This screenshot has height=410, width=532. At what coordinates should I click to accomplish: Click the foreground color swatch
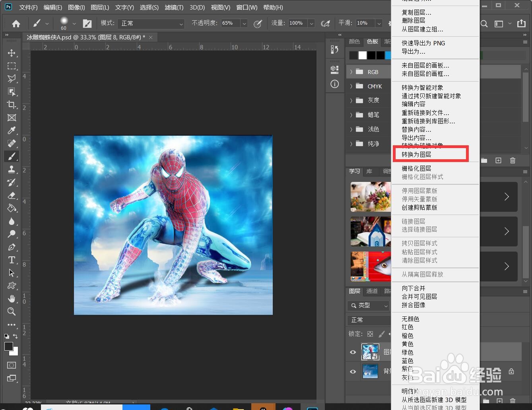pyautogui.click(x=9, y=347)
